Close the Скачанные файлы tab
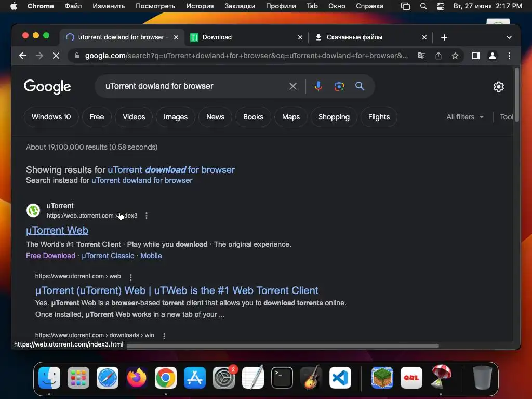 (424, 37)
